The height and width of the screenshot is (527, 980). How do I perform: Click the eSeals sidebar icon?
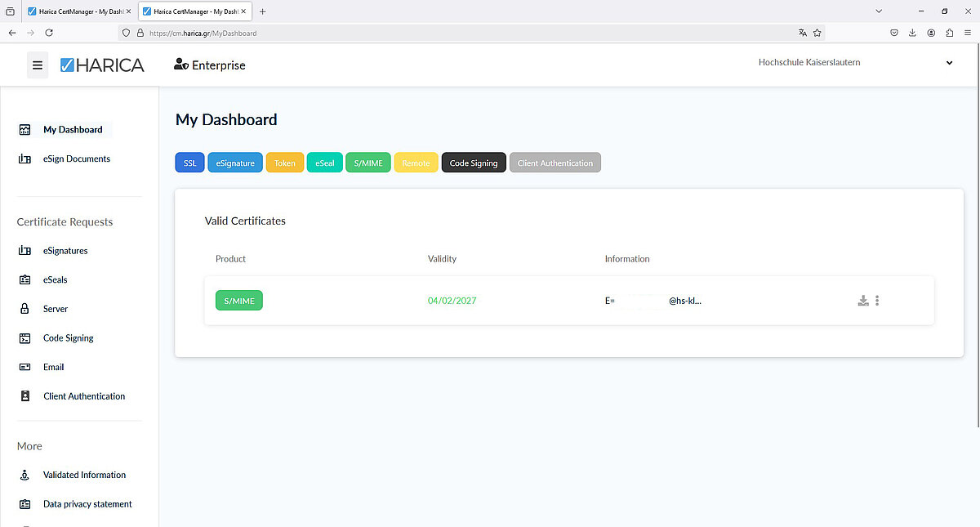pos(24,279)
